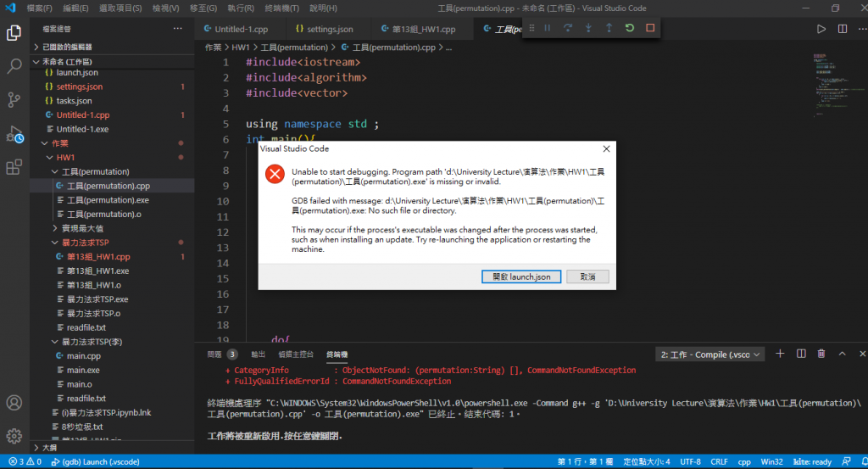The width and height of the screenshot is (868, 469).
Task: Click the (gdb) Launch (.vscode) status item
Action: 95,462
